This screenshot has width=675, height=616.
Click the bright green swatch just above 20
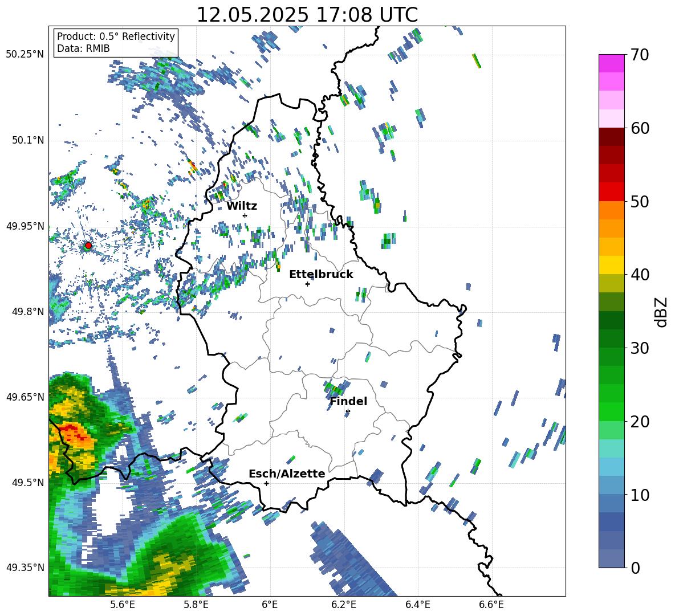(x=612, y=411)
